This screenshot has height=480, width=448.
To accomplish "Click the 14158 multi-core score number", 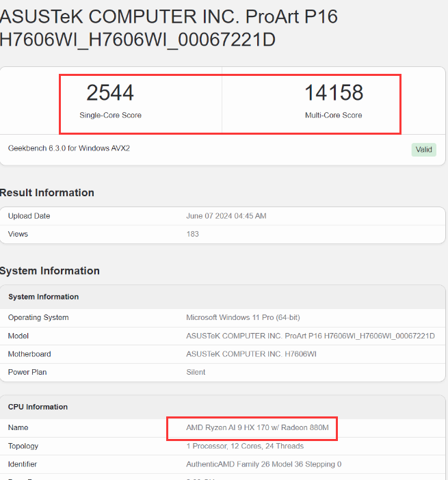I will click(333, 93).
